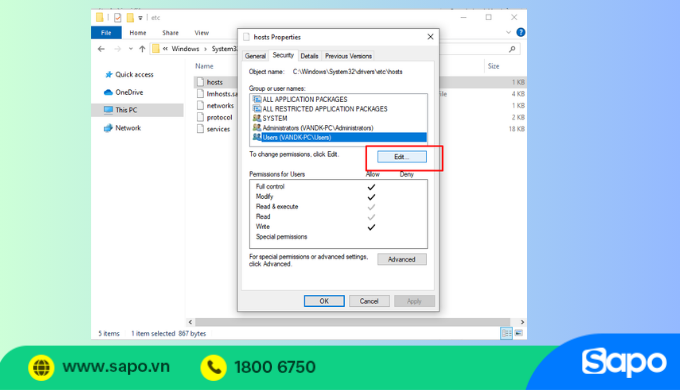Click the greyed Apply button
Viewport: 680px width, 390px height.
(414, 301)
